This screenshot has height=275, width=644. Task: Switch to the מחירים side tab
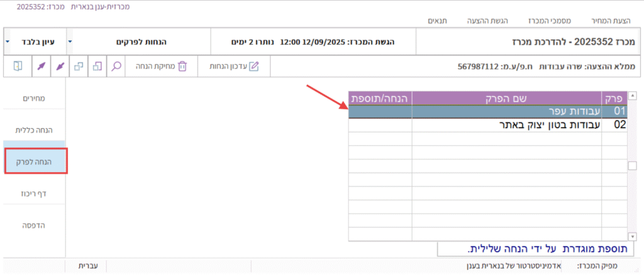coord(35,97)
